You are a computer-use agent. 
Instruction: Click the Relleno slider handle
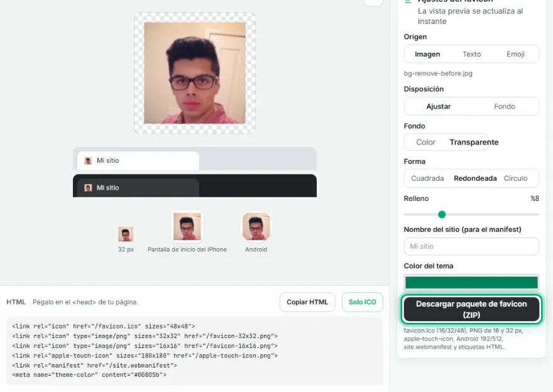point(442,214)
